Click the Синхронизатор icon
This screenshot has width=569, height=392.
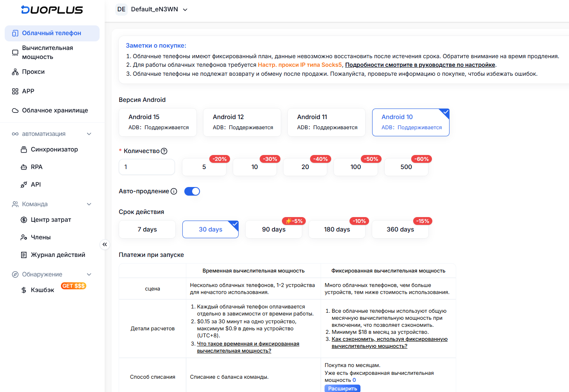point(24,150)
